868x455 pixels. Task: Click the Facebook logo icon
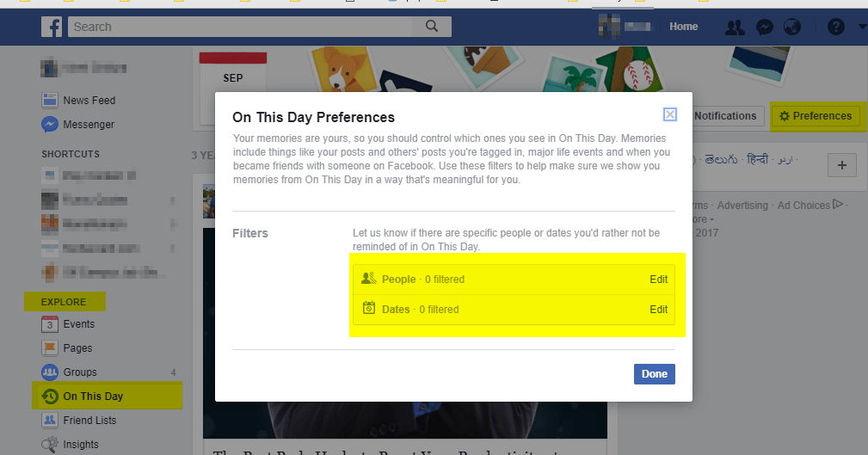coord(52,27)
